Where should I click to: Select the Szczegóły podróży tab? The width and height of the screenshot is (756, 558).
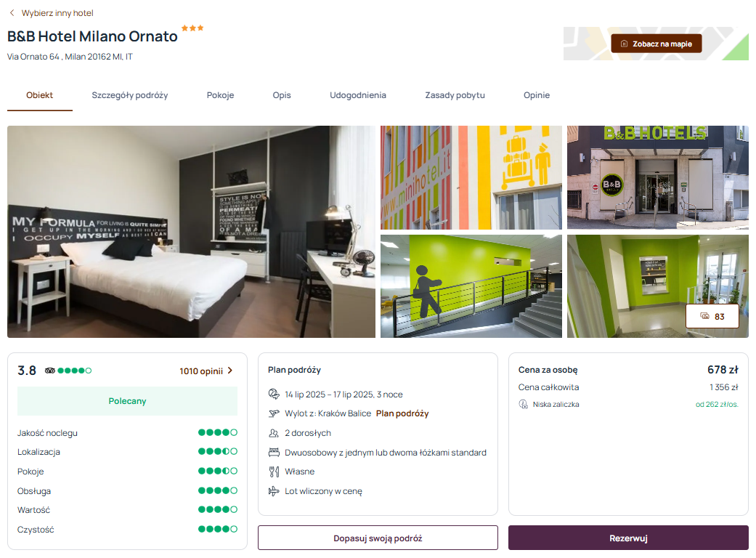130,95
